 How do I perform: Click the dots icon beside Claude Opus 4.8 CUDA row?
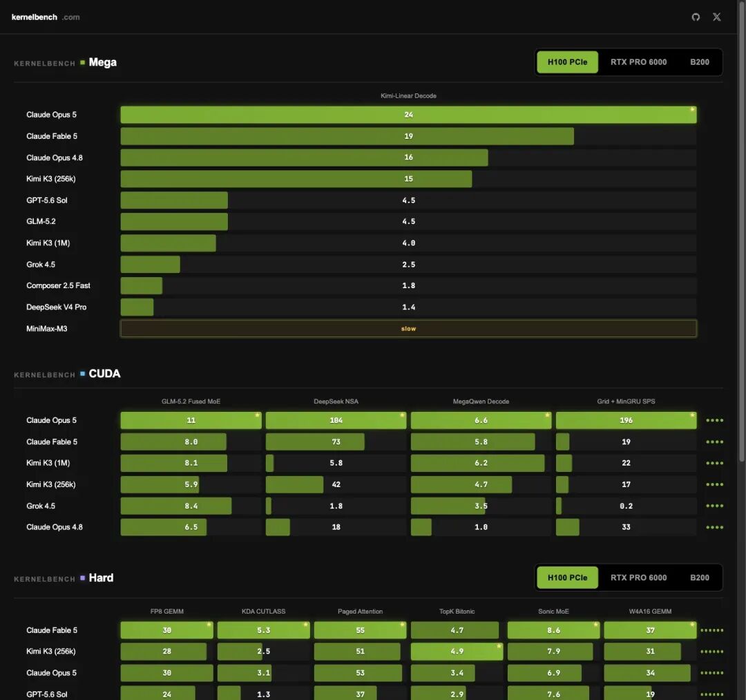715,527
